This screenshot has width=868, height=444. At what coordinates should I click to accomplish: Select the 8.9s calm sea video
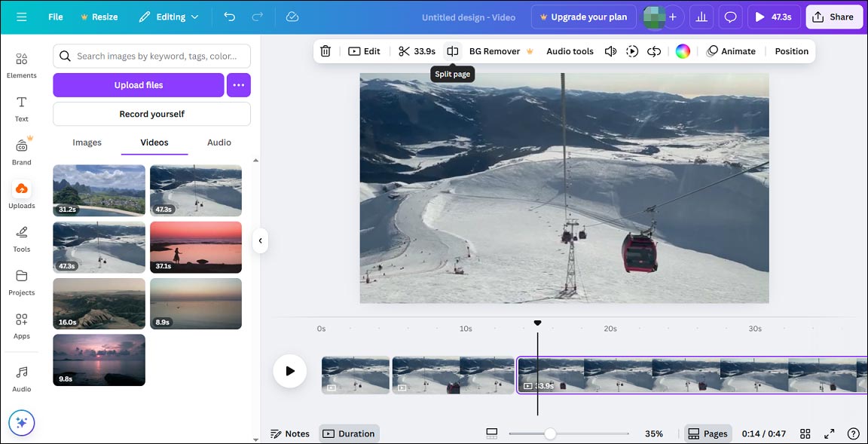pyautogui.click(x=196, y=303)
